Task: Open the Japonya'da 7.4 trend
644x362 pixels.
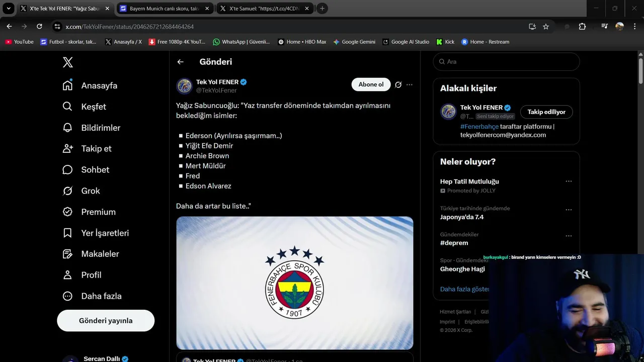Action: click(x=462, y=217)
